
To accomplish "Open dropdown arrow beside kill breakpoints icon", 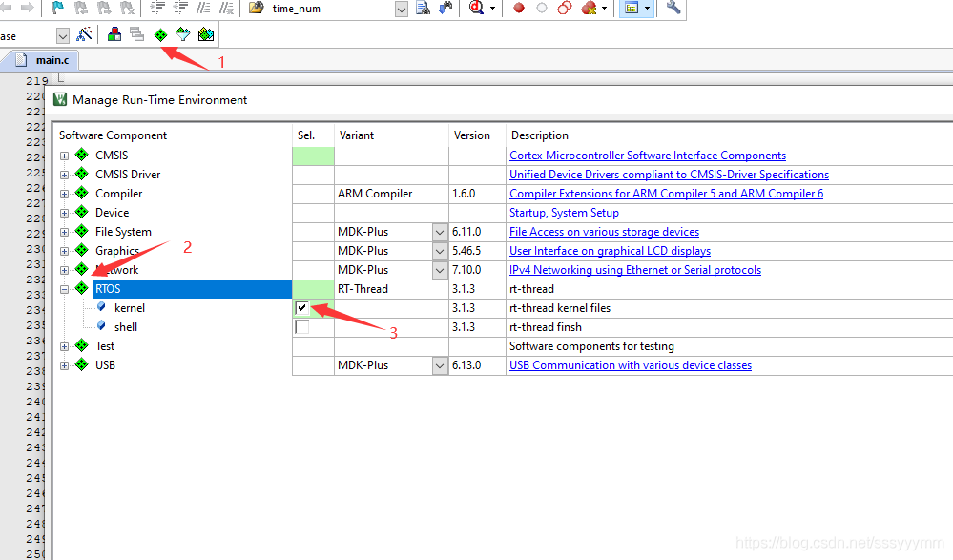I will click(x=604, y=9).
